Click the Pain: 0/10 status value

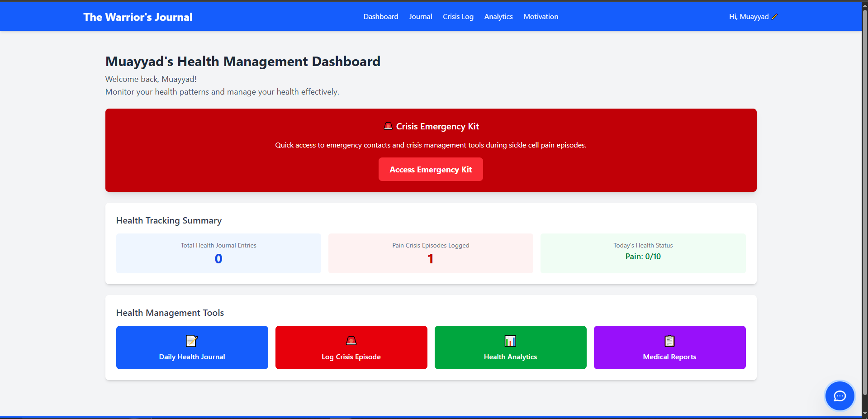[643, 257]
